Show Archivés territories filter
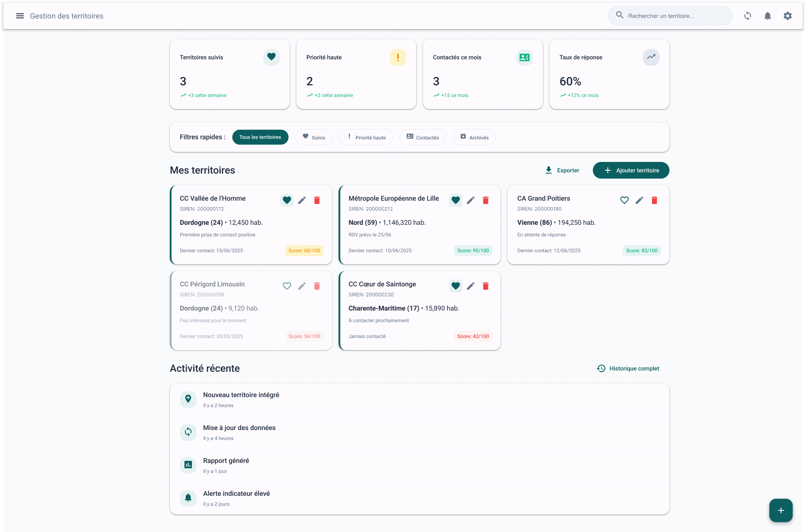This screenshot has height=532, width=806. (x=474, y=137)
